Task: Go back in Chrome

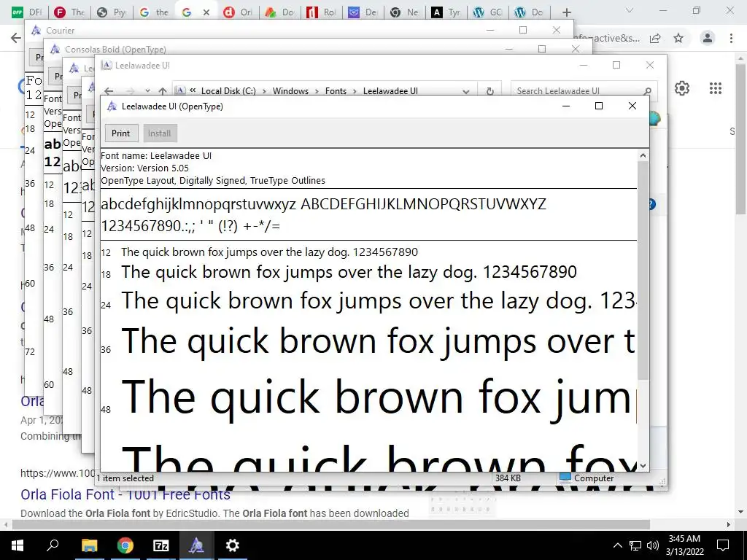Action: pos(16,38)
